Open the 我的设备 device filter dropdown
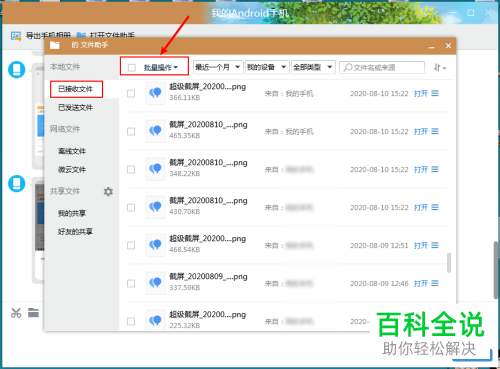The width and height of the screenshot is (500, 369). [267, 67]
